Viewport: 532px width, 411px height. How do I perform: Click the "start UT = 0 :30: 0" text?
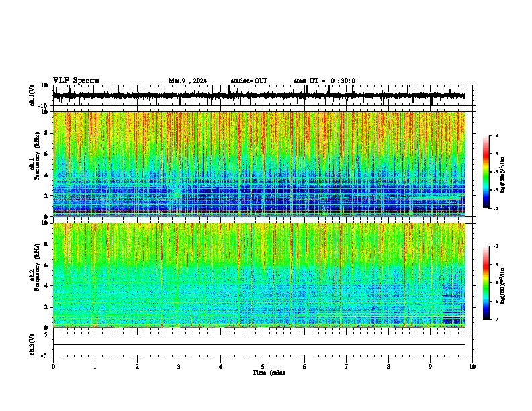point(324,81)
